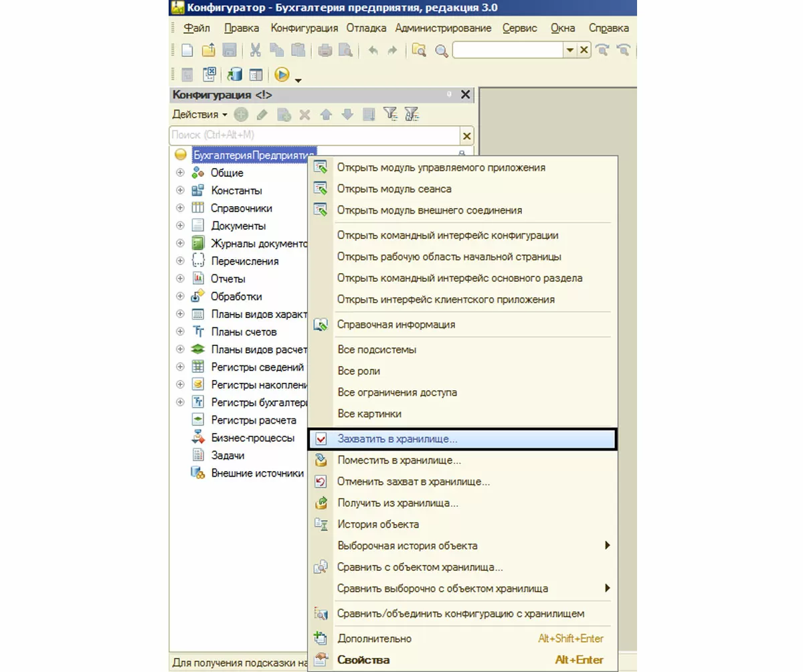The width and height of the screenshot is (803, 672).
Task: Open the Отладка menu
Action: [366, 28]
